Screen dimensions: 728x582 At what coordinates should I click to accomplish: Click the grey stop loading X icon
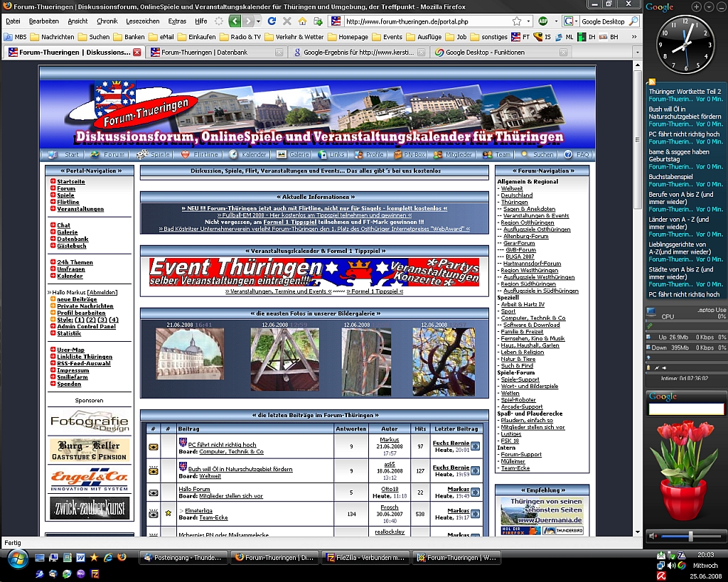287,21
